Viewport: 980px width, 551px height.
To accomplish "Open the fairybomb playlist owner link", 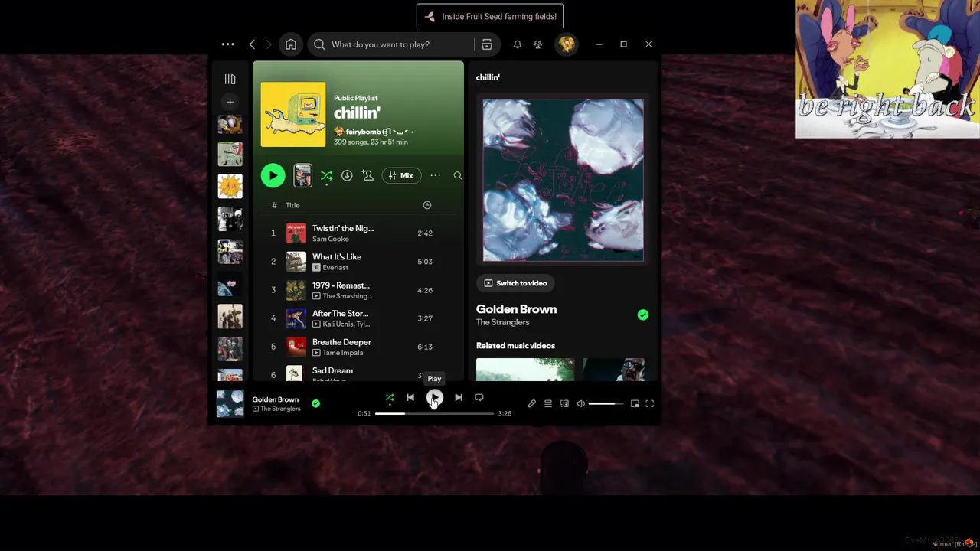I will (364, 132).
